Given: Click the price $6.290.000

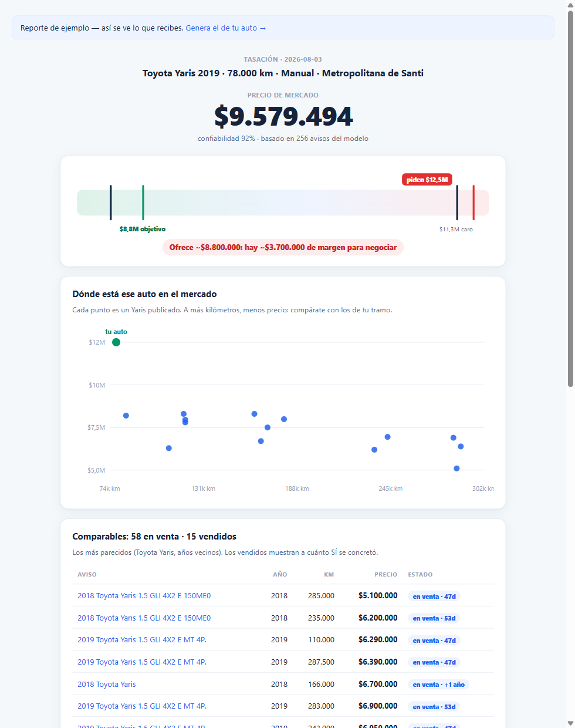Looking at the screenshot, I should pos(378,639).
